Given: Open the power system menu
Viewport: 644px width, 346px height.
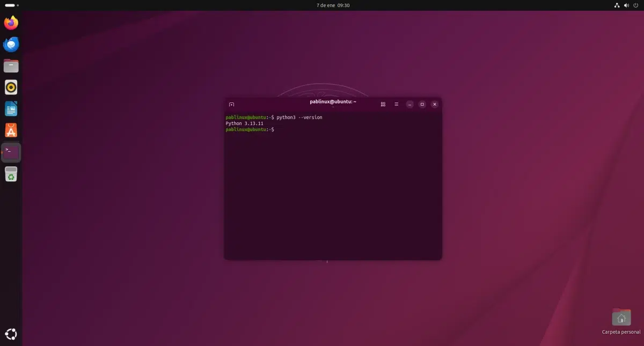Looking at the screenshot, I should tap(637, 5).
